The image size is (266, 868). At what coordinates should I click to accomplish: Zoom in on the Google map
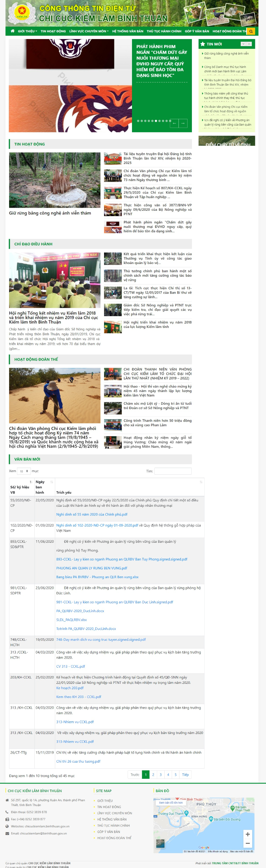pyautogui.click(x=247, y=834)
